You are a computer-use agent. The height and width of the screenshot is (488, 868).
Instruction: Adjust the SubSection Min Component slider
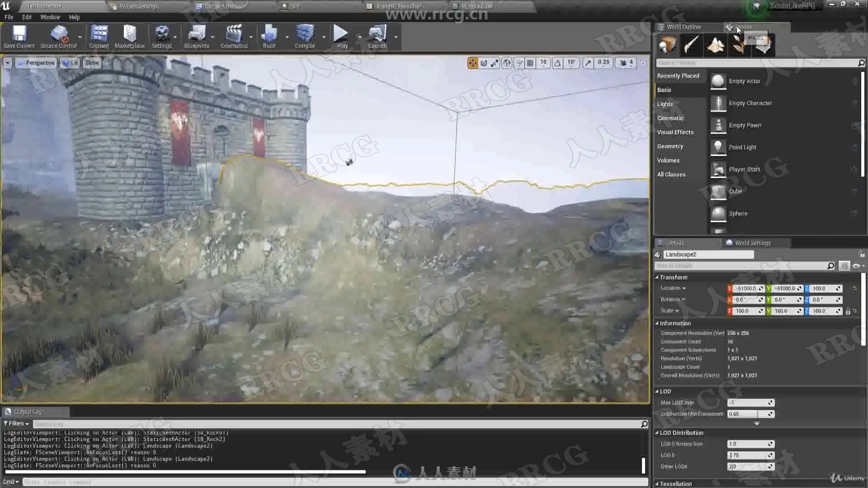[748, 414]
